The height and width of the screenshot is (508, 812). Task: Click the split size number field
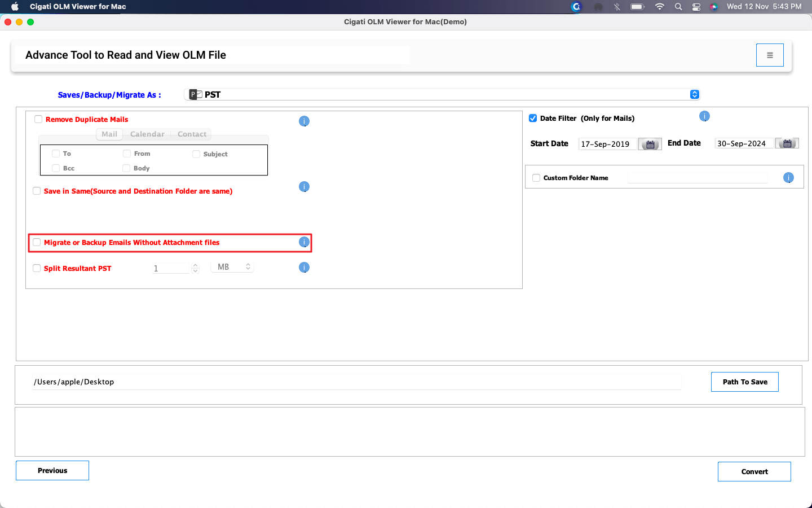[x=171, y=268]
